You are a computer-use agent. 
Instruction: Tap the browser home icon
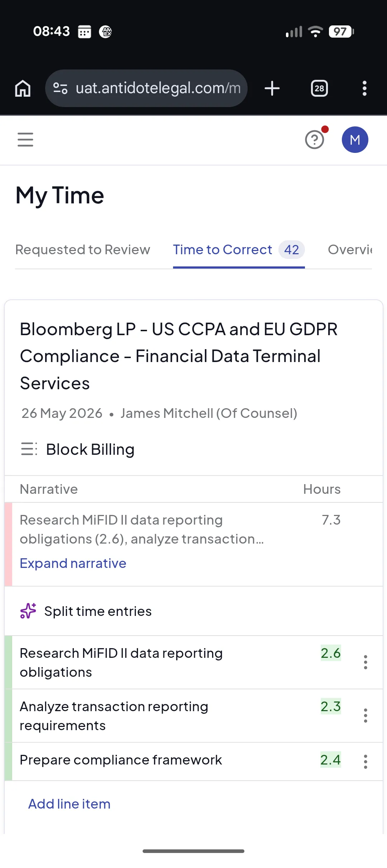[x=23, y=88]
